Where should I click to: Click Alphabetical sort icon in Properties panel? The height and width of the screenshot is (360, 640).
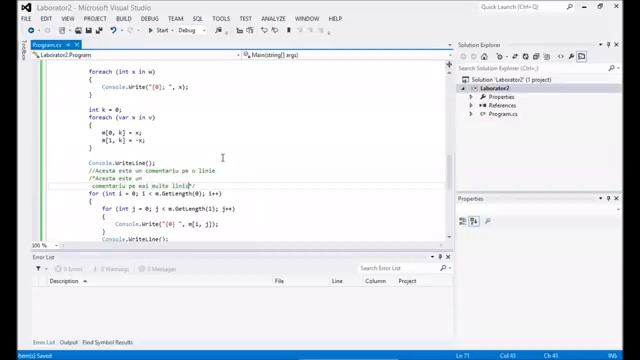pos(474,221)
